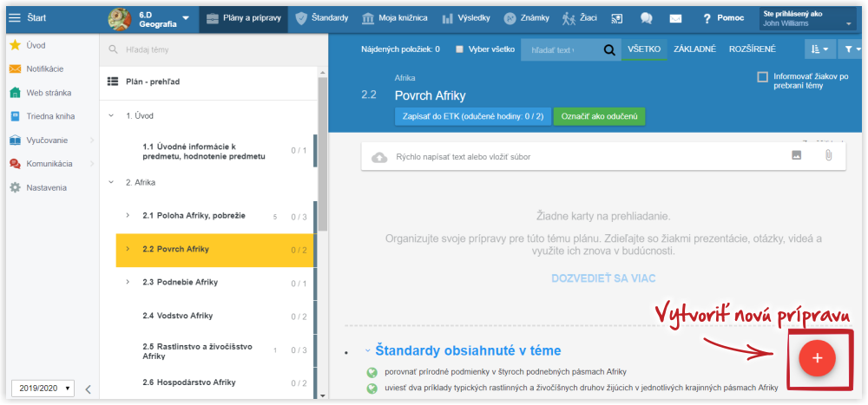Select topic 2.5 Rastlinstvo a živočíšstvo Afriky
This screenshot has height=405, width=868.
pyautogui.click(x=198, y=351)
